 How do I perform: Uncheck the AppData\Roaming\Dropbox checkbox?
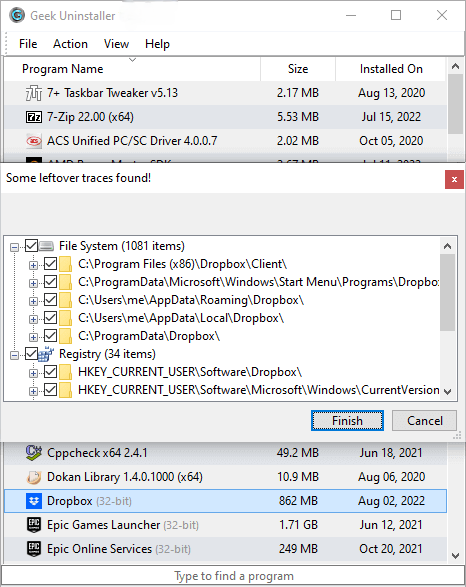point(51,300)
